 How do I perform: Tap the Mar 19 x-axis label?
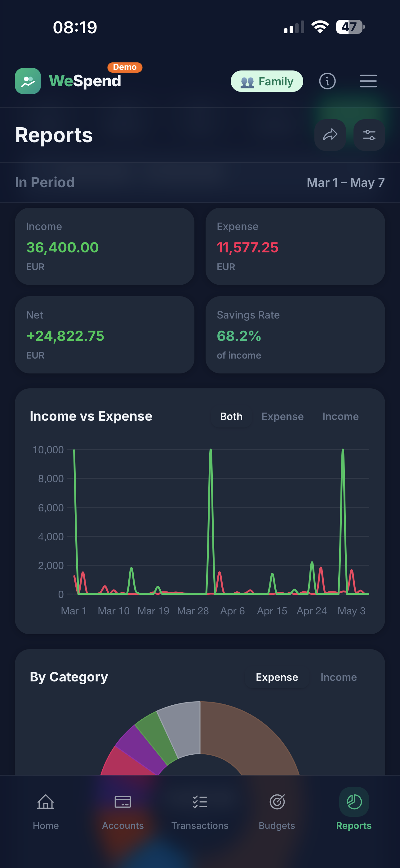pyautogui.click(x=153, y=611)
